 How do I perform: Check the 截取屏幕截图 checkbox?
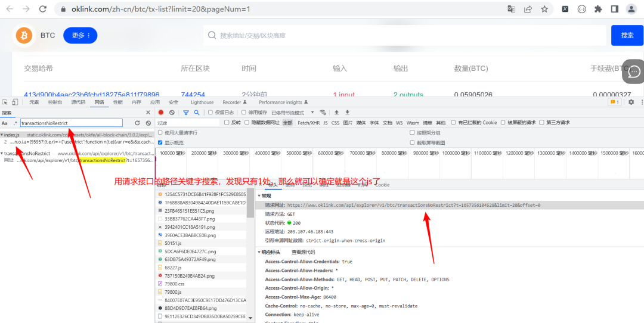413,142
